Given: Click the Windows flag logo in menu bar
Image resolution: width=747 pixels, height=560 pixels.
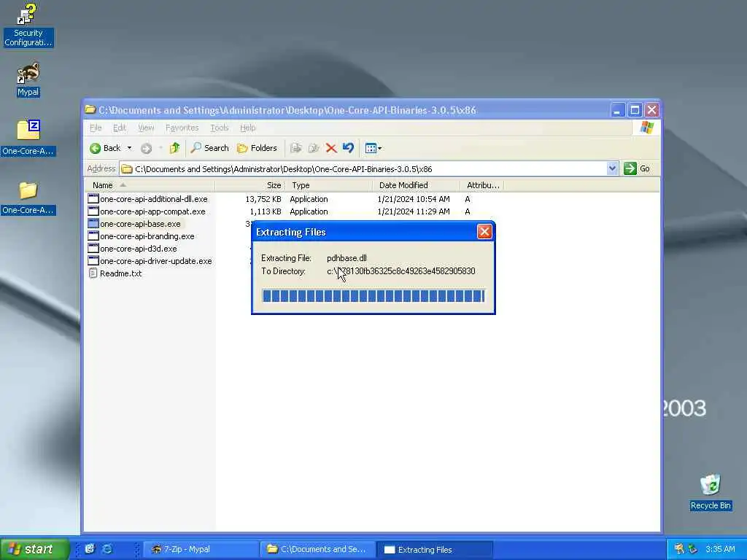Looking at the screenshot, I should pos(647,128).
